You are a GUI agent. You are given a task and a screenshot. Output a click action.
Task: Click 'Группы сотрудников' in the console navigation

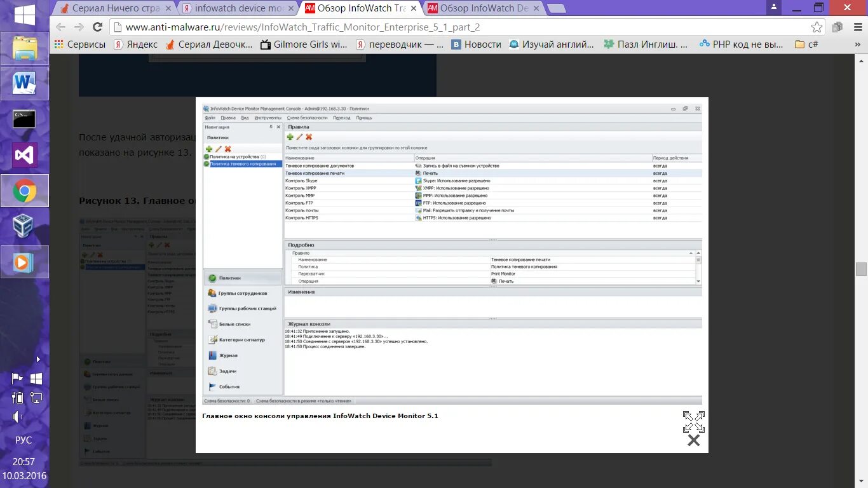click(x=243, y=293)
